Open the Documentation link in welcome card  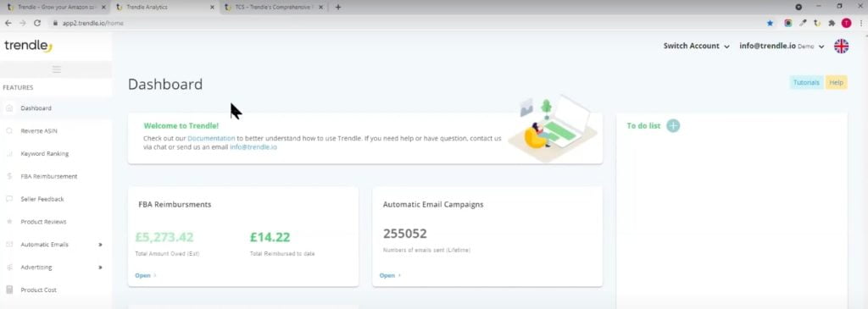pyautogui.click(x=211, y=138)
